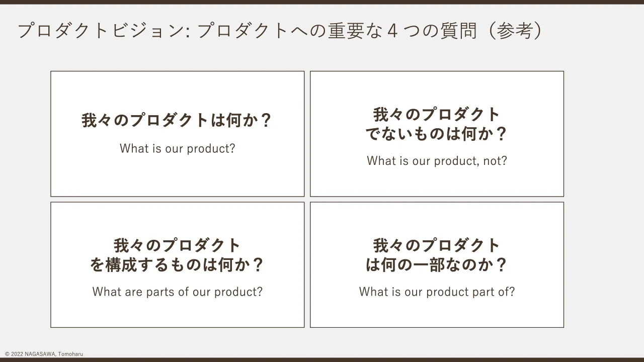The height and width of the screenshot is (362, 644).
Task: Select 我々のプロダクト line above は何の一部なのか
Action: (437, 245)
